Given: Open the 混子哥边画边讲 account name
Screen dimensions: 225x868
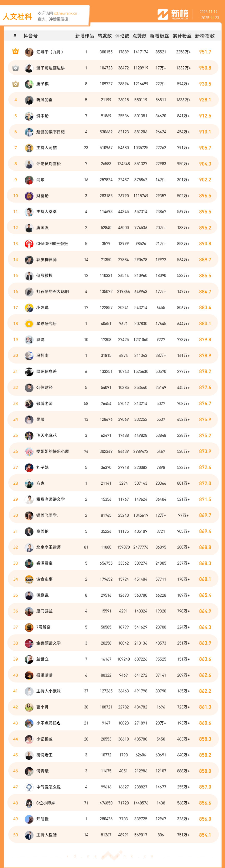Looking at the screenshot, I should [50, 68].
